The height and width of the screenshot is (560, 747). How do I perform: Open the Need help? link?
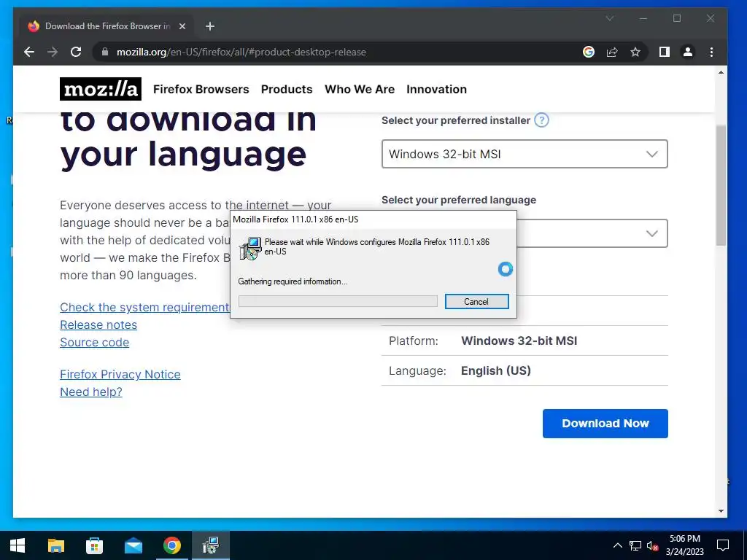pyautogui.click(x=91, y=392)
